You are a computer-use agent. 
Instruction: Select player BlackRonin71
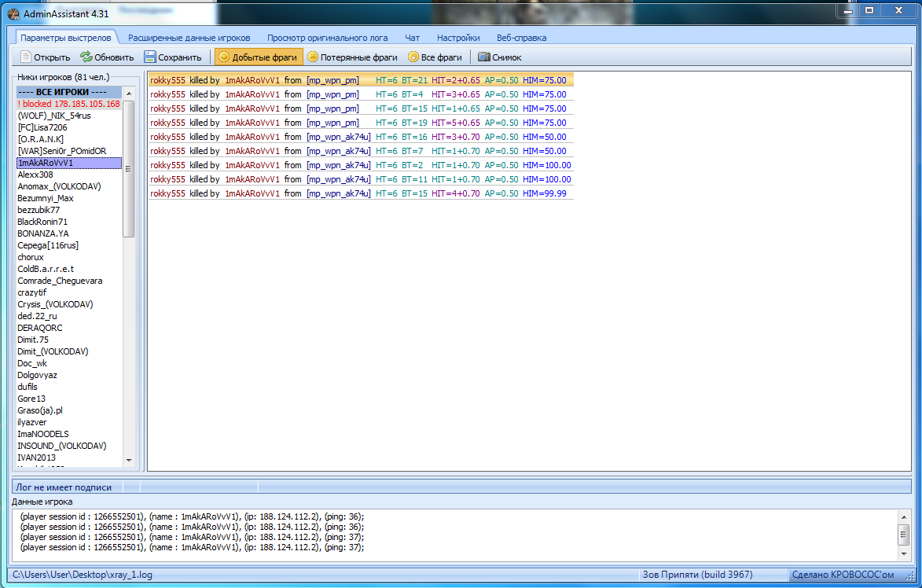pos(69,222)
